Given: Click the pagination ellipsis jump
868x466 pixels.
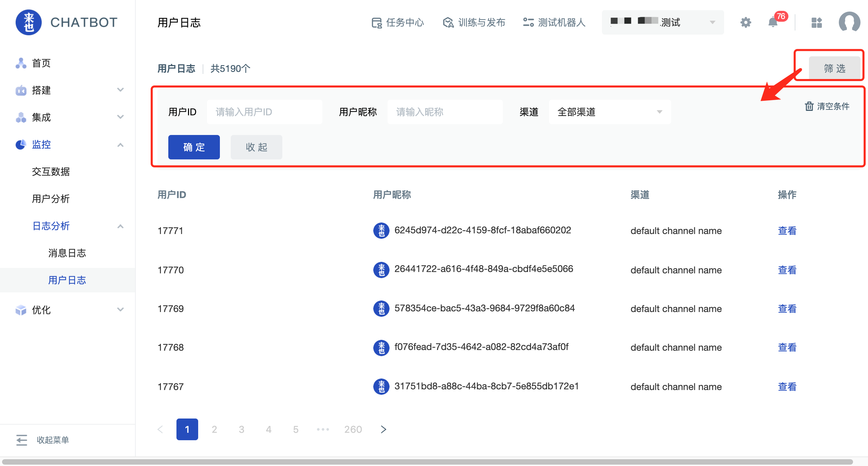Looking at the screenshot, I should click(323, 429).
